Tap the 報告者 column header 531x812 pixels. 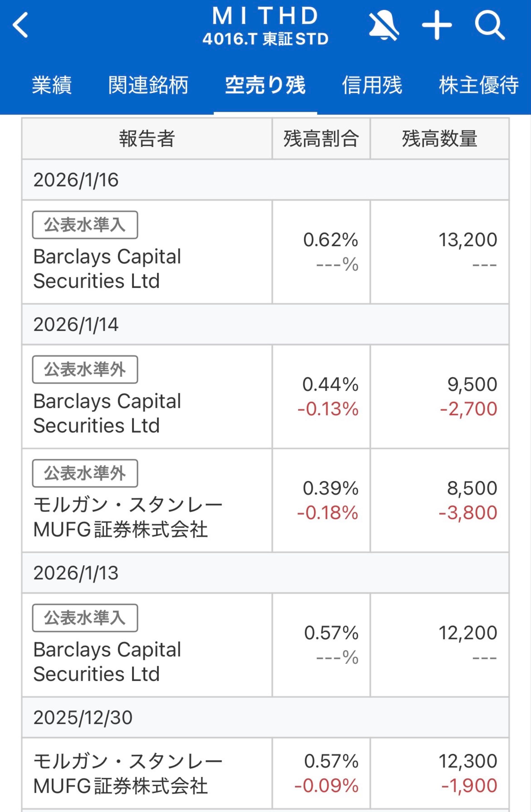[147, 138]
